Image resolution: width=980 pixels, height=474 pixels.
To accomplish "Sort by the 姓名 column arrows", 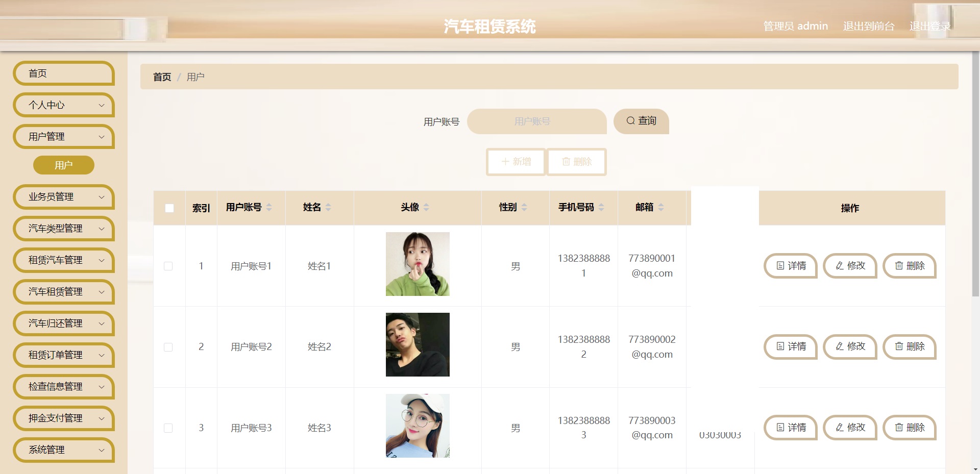I will click(x=328, y=207).
